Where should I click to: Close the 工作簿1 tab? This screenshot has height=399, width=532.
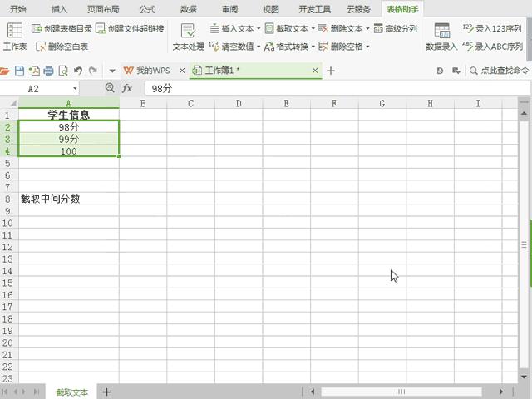315,71
